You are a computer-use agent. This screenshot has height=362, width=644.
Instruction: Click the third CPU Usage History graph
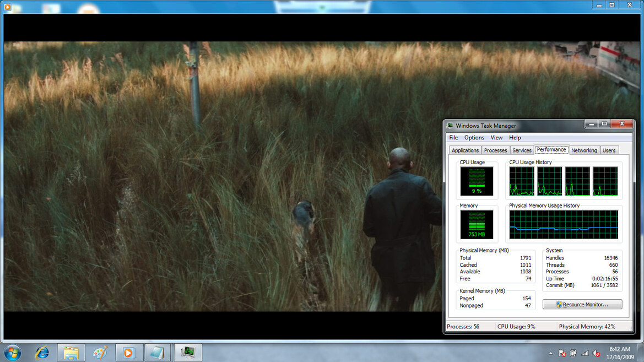pyautogui.click(x=577, y=181)
